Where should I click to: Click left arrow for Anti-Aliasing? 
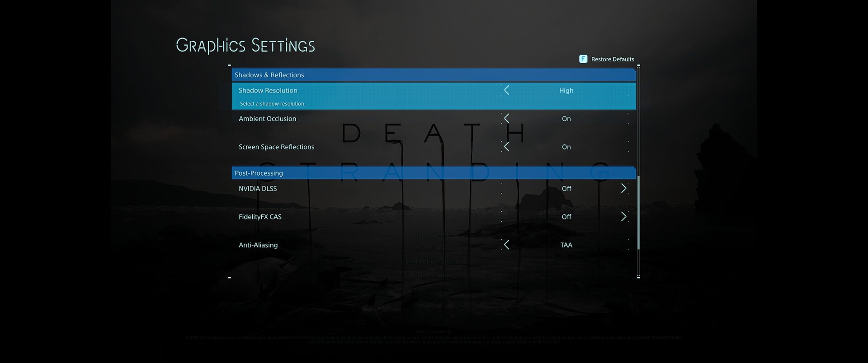pyautogui.click(x=506, y=245)
